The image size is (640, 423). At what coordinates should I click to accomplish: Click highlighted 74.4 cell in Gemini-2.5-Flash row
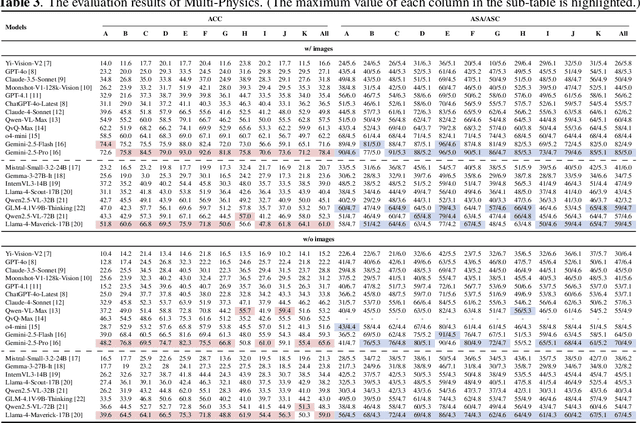[x=107, y=144]
